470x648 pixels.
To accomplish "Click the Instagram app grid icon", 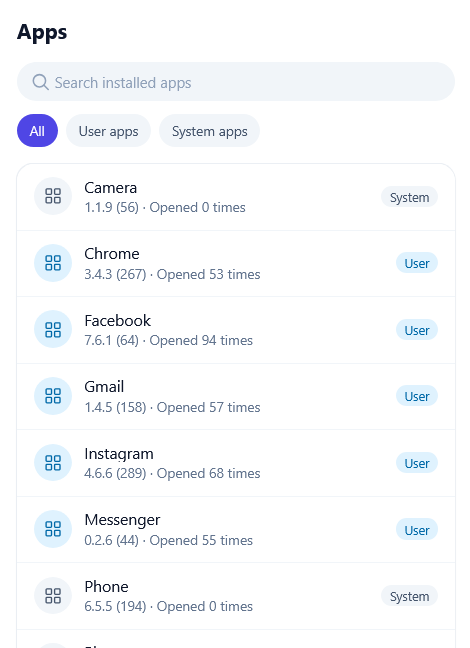I will [53, 462].
